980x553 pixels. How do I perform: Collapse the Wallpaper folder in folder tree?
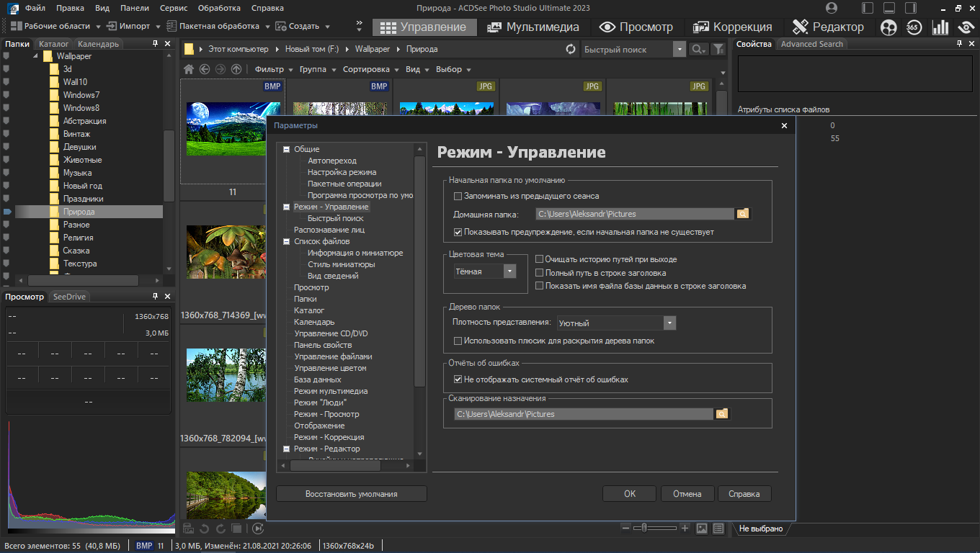tap(35, 56)
